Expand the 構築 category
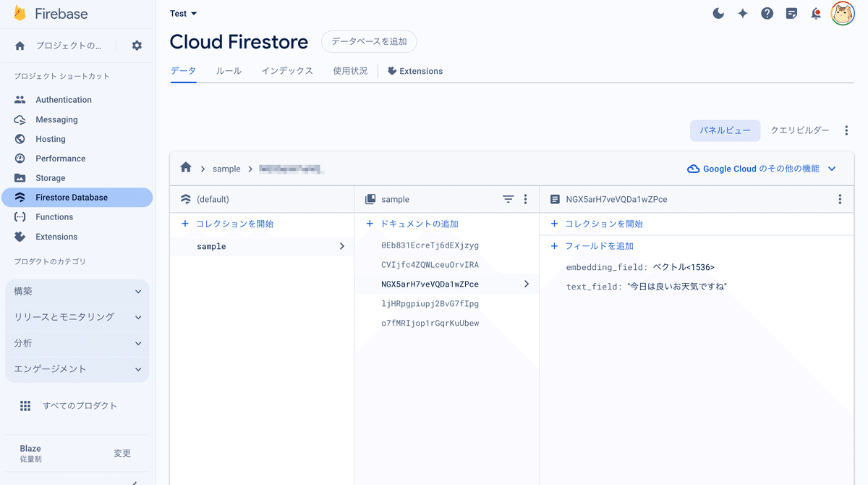The width and height of the screenshot is (868, 485). (77, 291)
